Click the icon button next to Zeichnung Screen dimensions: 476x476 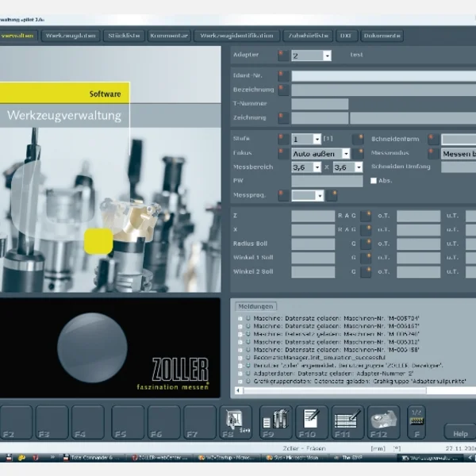282,117
